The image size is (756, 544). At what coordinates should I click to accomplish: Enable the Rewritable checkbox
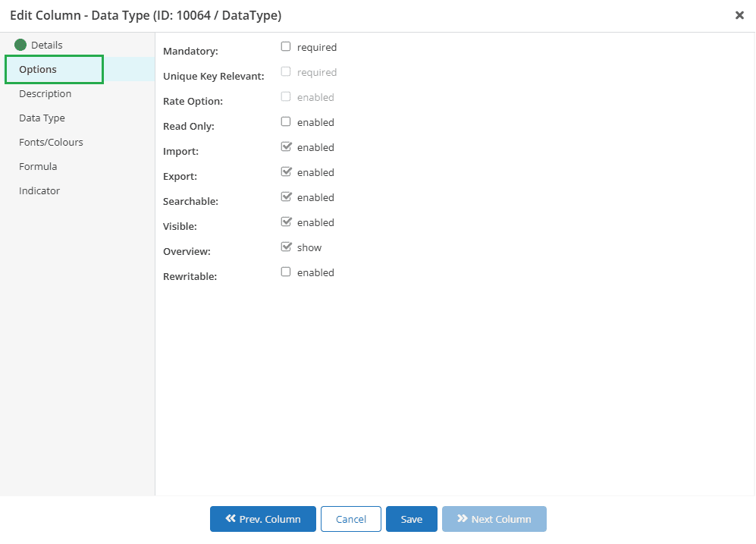coord(286,272)
